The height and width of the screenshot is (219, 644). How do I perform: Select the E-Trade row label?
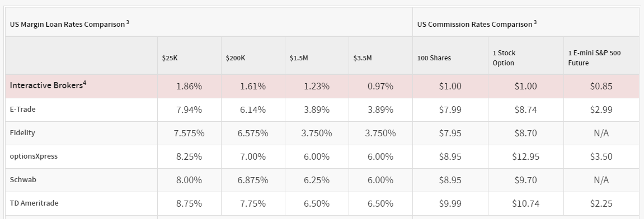pos(22,109)
